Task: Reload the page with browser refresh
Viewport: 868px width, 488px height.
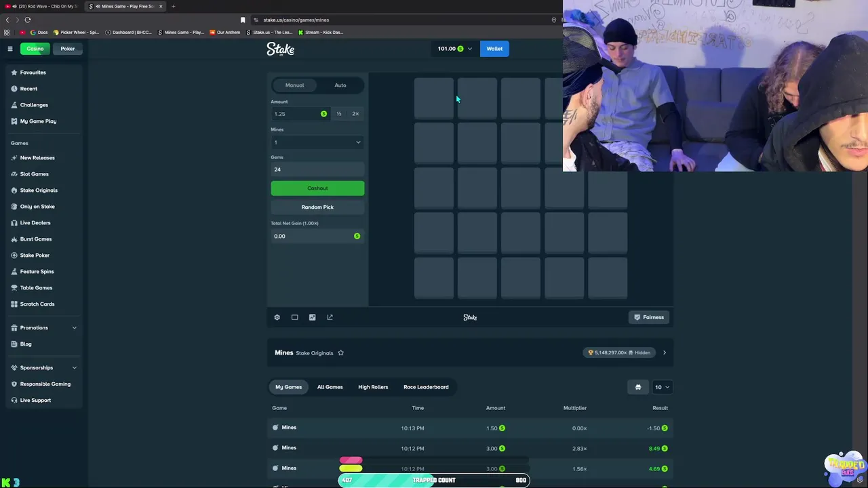Action: (28, 20)
